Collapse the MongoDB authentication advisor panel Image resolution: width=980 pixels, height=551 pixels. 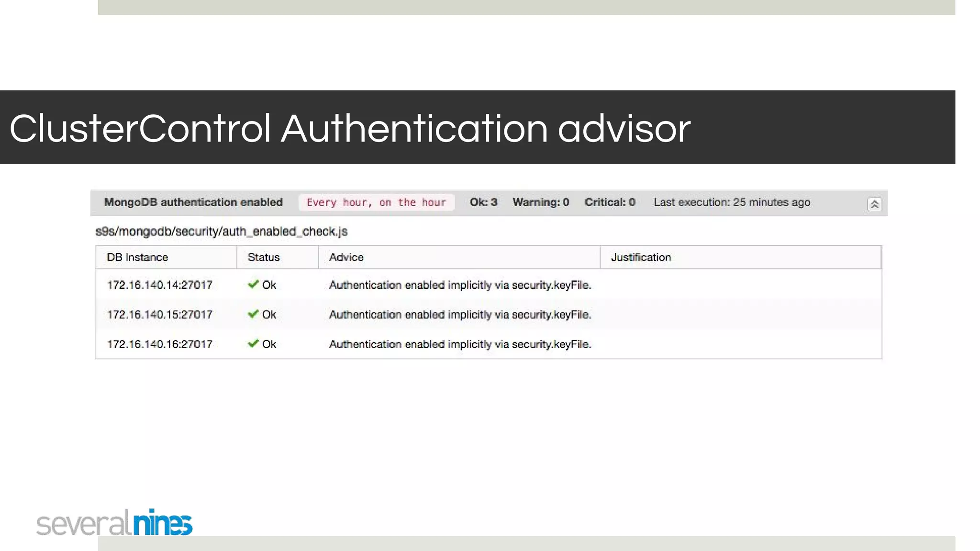pos(874,204)
